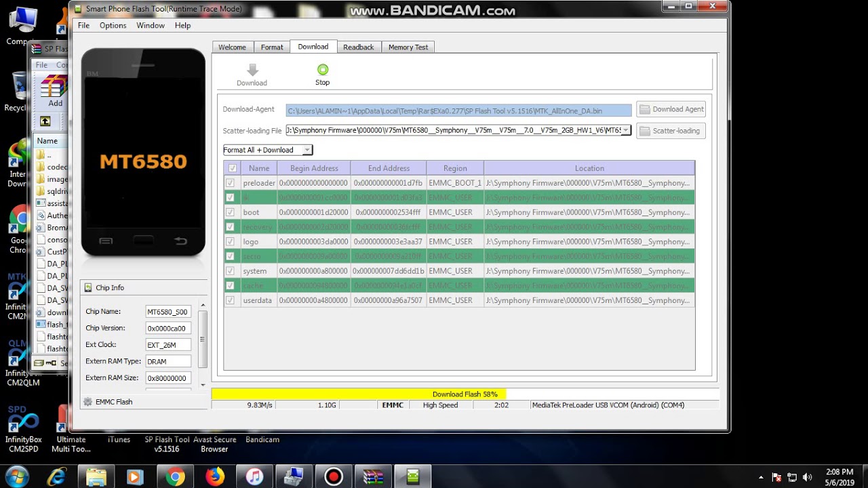Toggle the preloader partition checkbox
The image size is (868, 488).
231,183
